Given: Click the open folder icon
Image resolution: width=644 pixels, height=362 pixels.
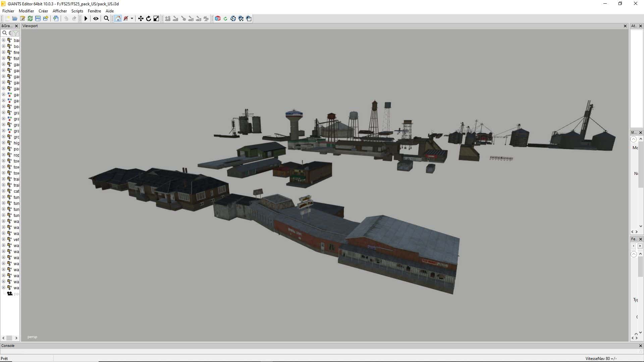Looking at the screenshot, I should click(15, 19).
